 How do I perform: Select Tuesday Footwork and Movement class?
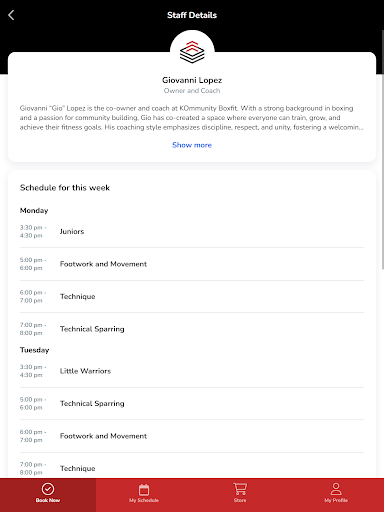point(192,436)
